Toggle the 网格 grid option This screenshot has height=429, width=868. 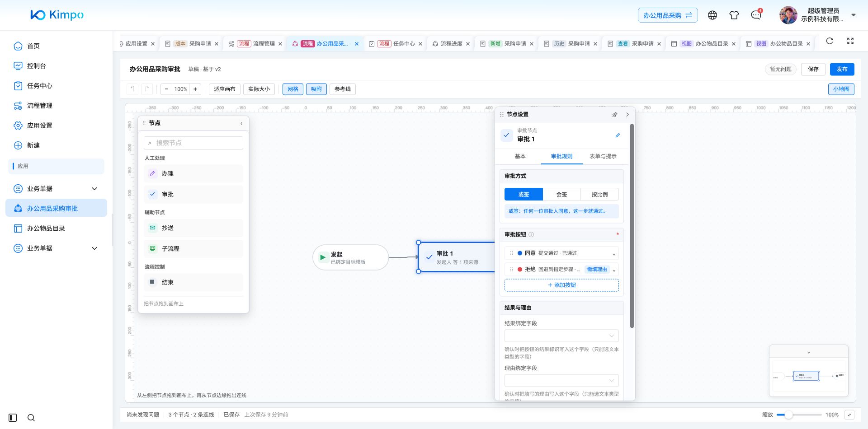(293, 89)
